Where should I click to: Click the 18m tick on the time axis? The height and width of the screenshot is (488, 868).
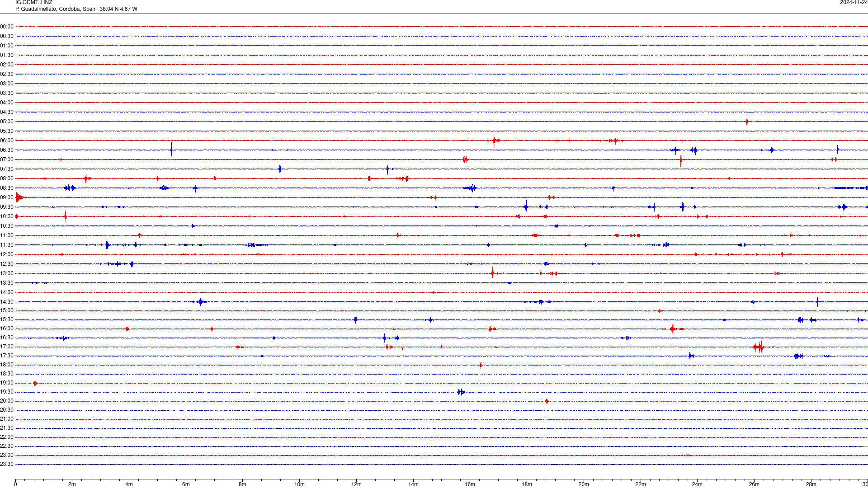click(527, 484)
